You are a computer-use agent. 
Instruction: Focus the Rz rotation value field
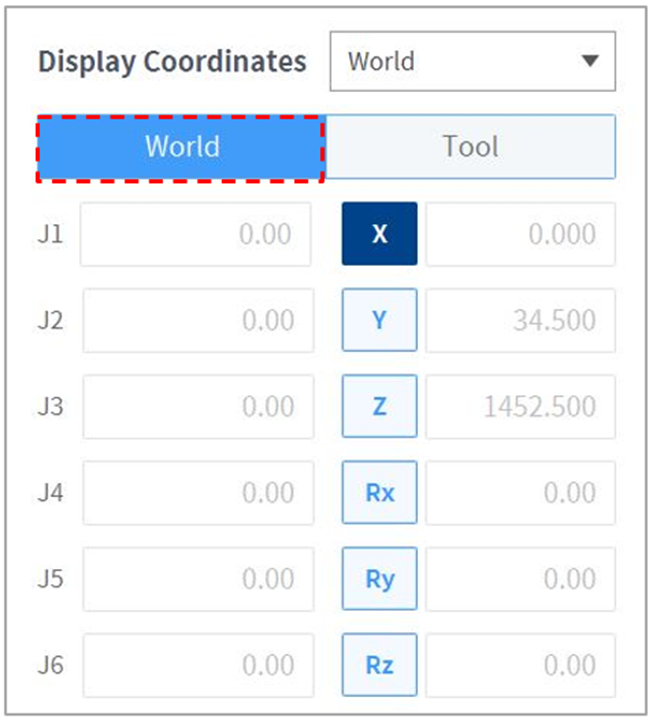click(520, 665)
